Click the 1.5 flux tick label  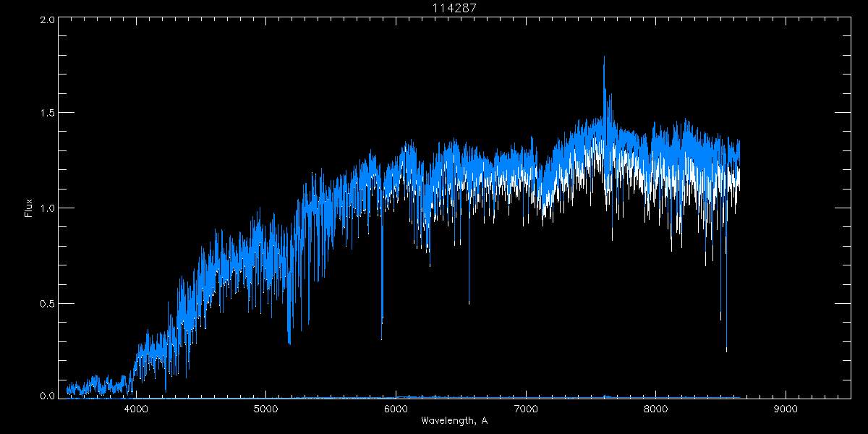(47, 114)
